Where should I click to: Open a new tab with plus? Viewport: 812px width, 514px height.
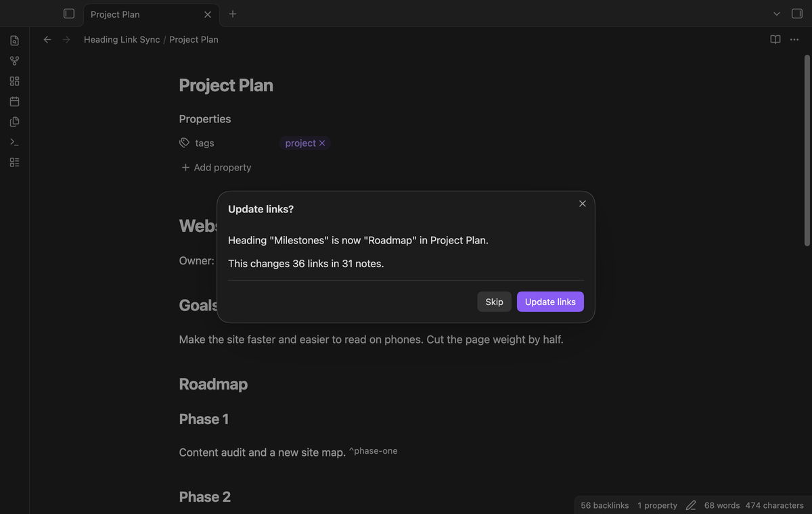click(232, 14)
